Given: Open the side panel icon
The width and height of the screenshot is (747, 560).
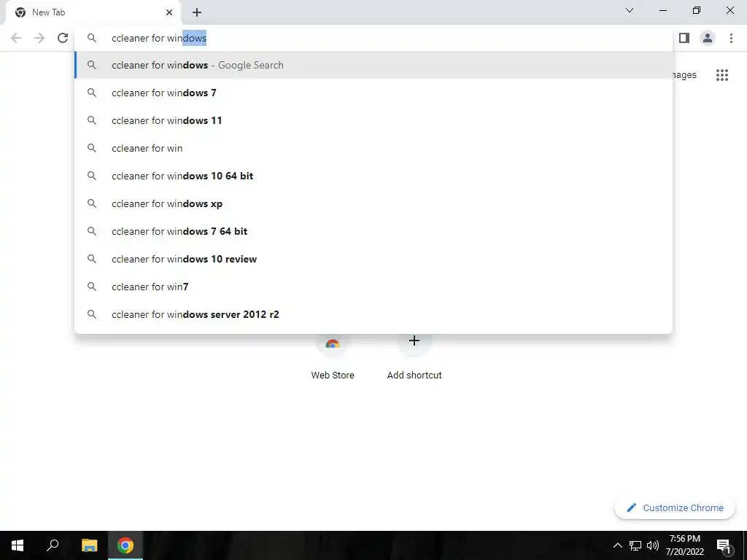Looking at the screenshot, I should [x=684, y=38].
